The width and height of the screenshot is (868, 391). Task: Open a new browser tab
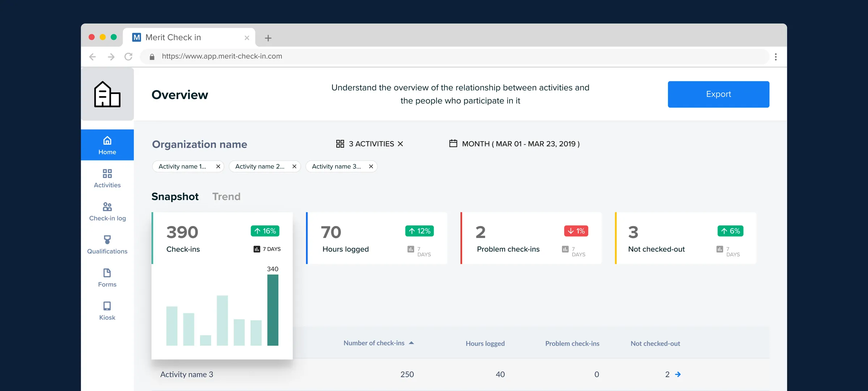pyautogui.click(x=268, y=38)
